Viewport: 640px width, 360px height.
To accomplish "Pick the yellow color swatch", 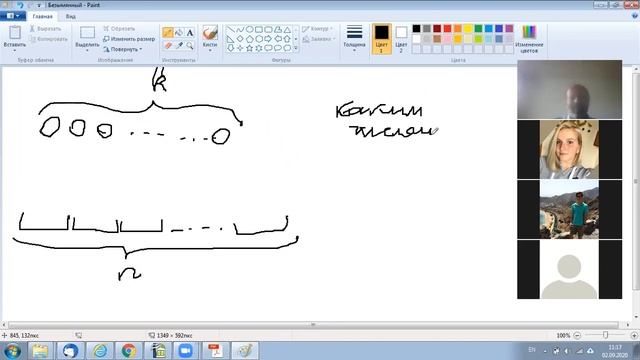I will point(468,29).
